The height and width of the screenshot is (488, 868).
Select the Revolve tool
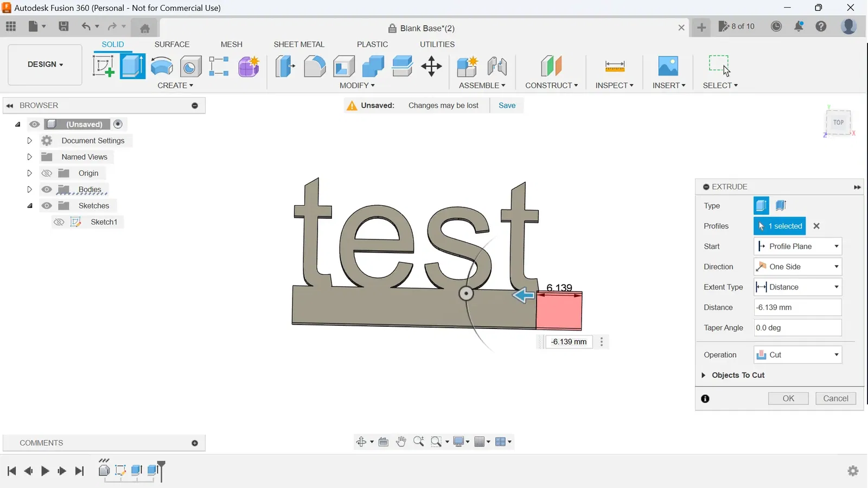162,66
